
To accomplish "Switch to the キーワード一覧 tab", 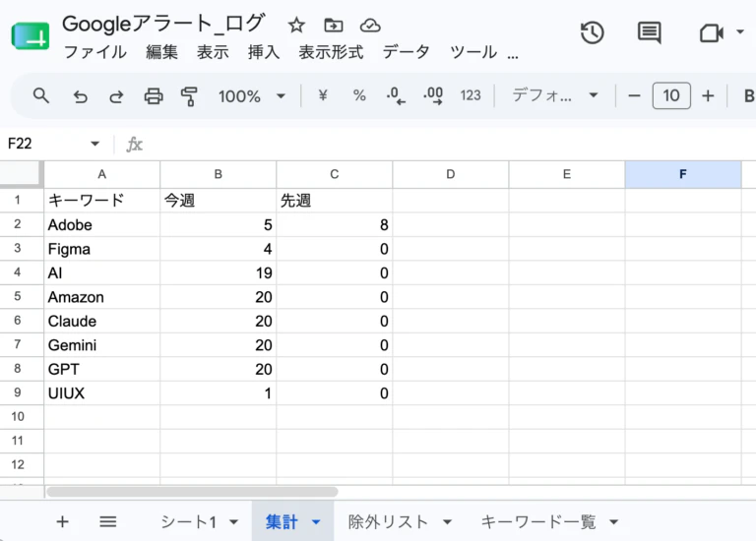I will pyautogui.click(x=538, y=521).
